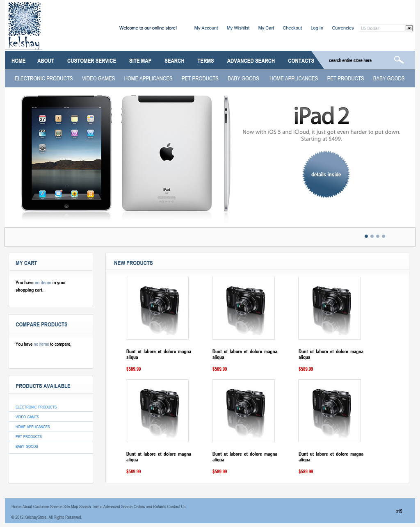
Task: Open the Advanced Search menu item
Action: tap(251, 61)
